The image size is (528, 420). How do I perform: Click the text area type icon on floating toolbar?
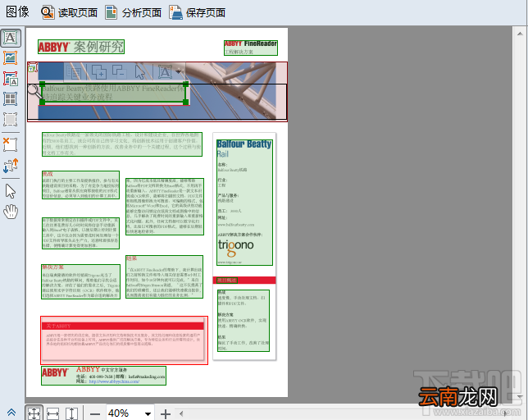tap(165, 72)
